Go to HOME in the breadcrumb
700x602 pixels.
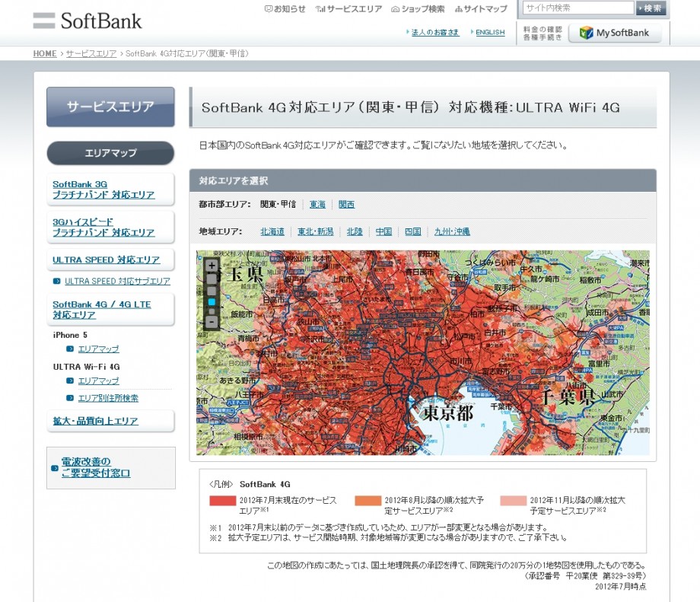click(45, 53)
